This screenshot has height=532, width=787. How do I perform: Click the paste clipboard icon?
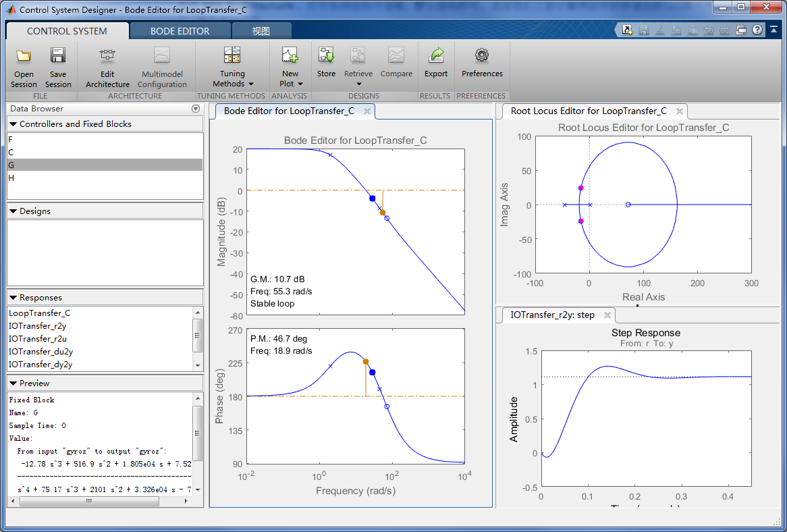(x=693, y=30)
